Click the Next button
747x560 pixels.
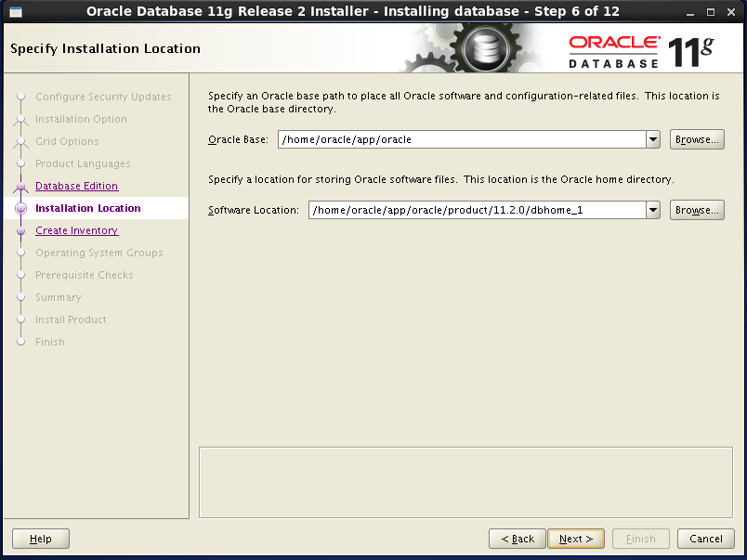tap(576, 539)
